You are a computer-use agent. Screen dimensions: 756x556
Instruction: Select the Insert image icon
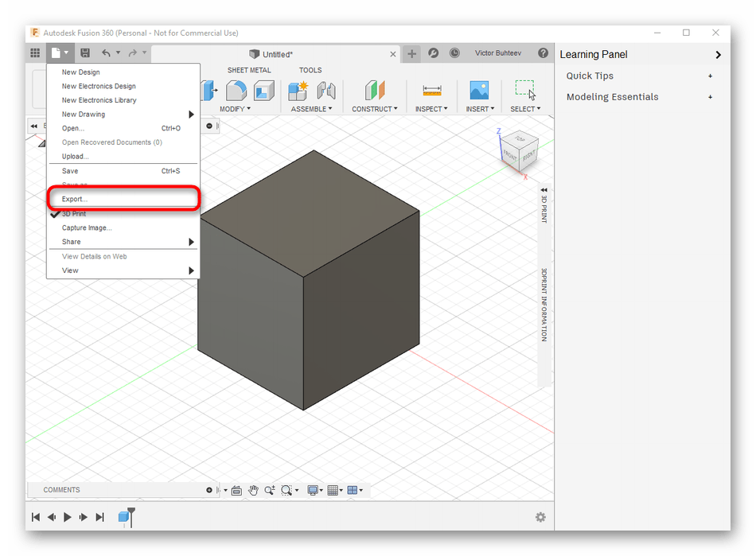(x=478, y=91)
